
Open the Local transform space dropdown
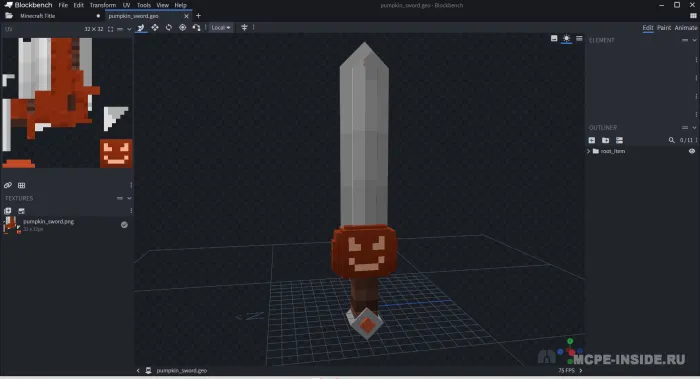pos(221,28)
